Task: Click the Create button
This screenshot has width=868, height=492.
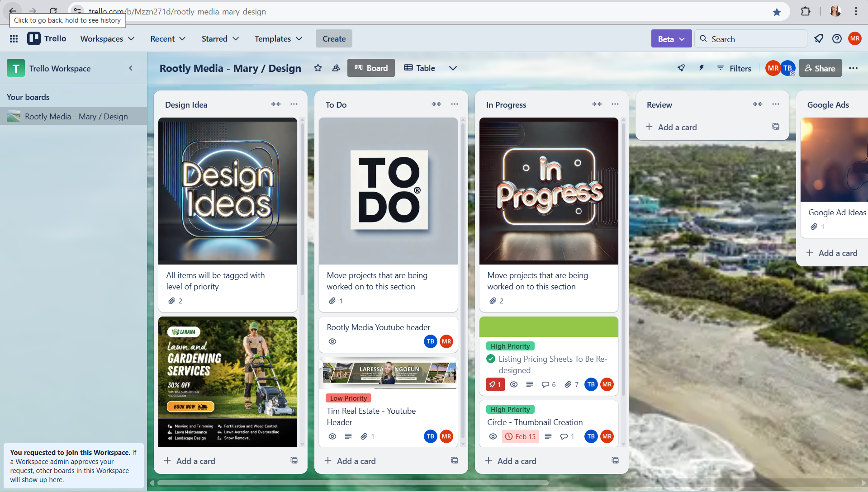Action: tap(334, 39)
